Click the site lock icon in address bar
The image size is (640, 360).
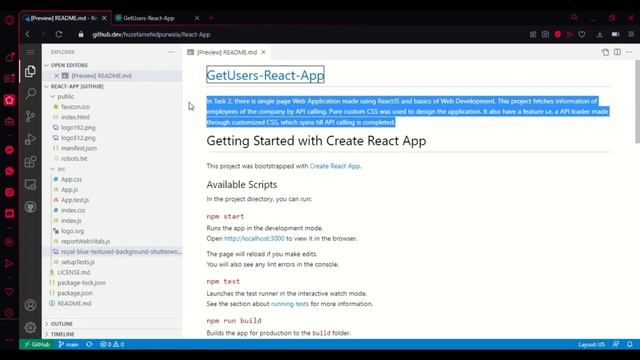pyautogui.click(x=81, y=34)
